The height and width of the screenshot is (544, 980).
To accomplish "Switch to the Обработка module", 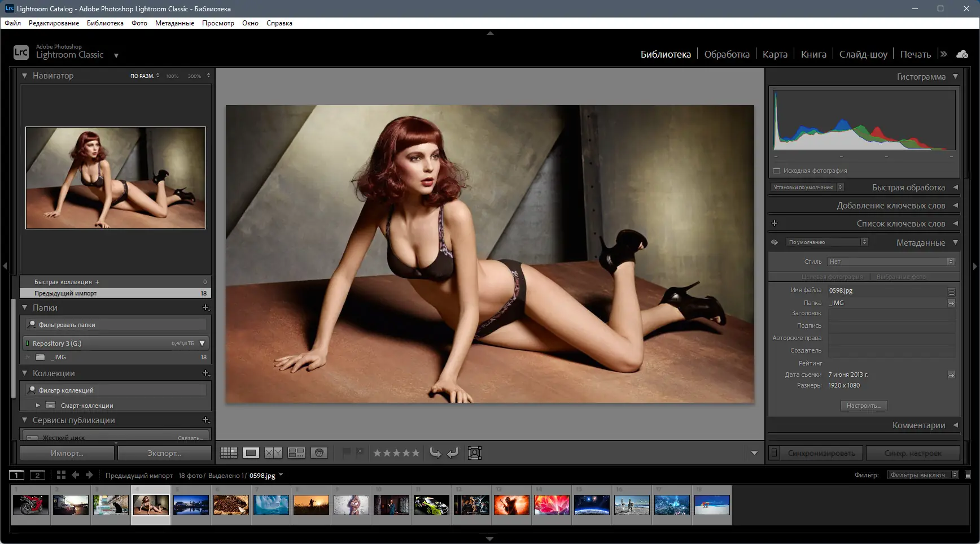I will coord(727,54).
